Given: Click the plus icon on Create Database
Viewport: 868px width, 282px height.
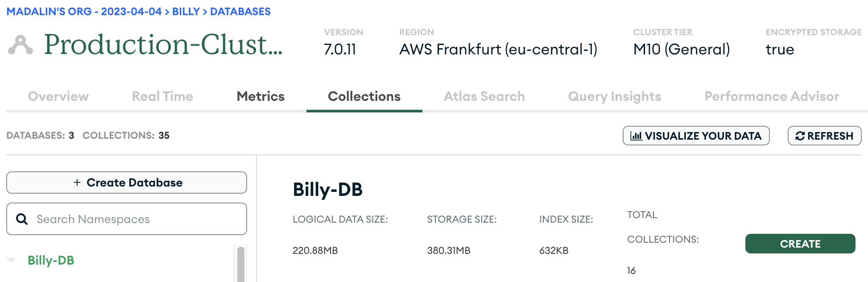Looking at the screenshot, I should [77, 182].
